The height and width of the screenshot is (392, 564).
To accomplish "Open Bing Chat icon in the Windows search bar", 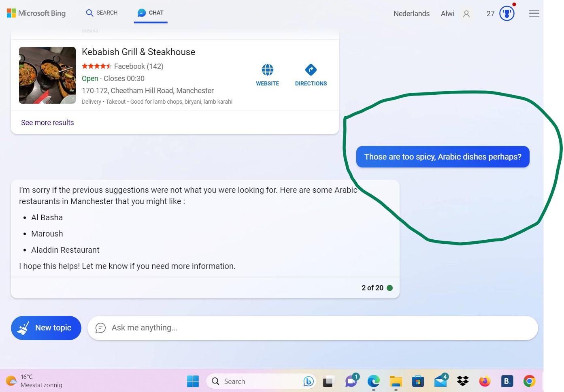I will pos(308,381).
